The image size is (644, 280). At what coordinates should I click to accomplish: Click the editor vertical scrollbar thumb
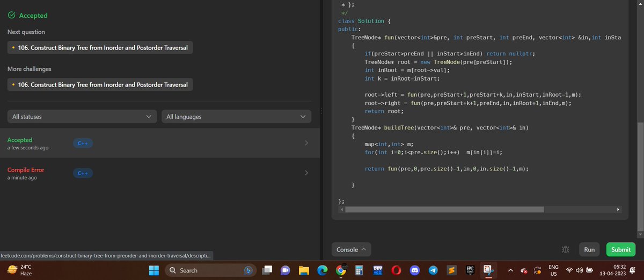[x=639, y=176]
